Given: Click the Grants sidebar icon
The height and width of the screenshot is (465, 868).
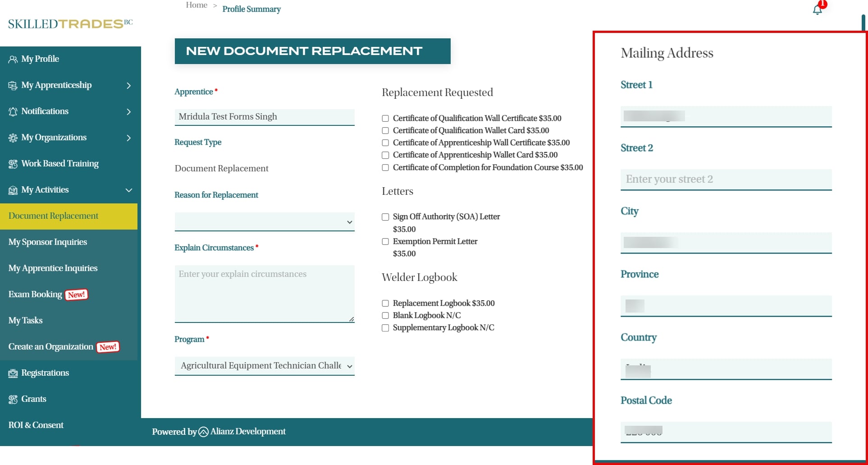Looking at the screenshot, I should coord(13,400).
